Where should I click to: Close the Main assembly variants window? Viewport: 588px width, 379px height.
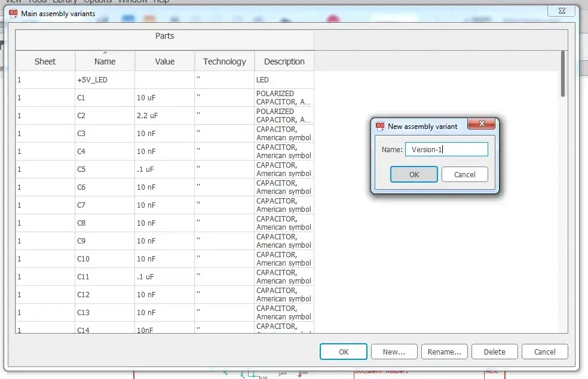(x=562, y=11)
